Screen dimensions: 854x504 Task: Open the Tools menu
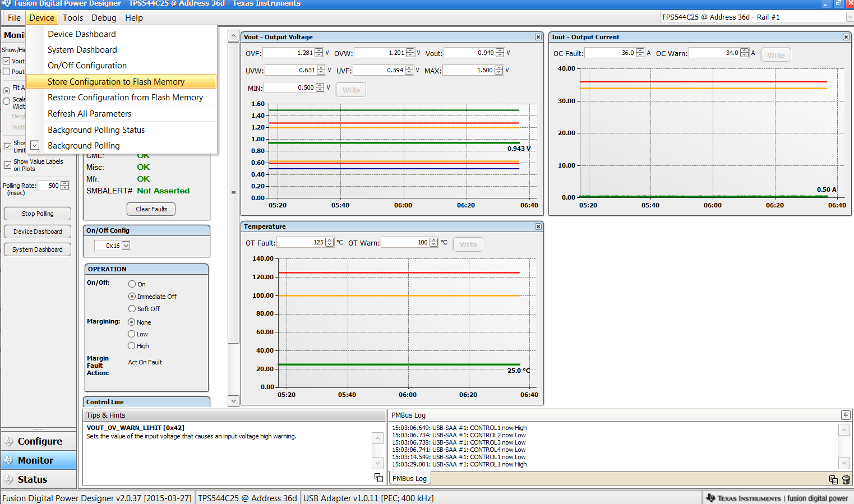click(x=73, y=18)
